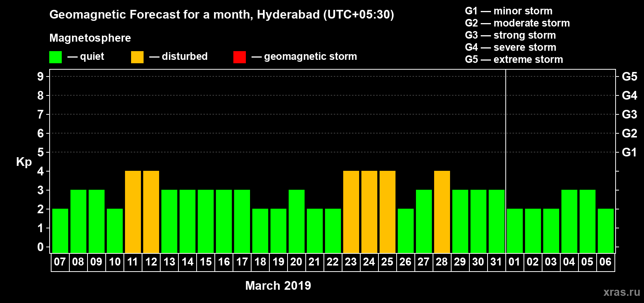Click the date label '22' on the axis
The height and width of the screenshot is (303, 644).
(333, 262)
